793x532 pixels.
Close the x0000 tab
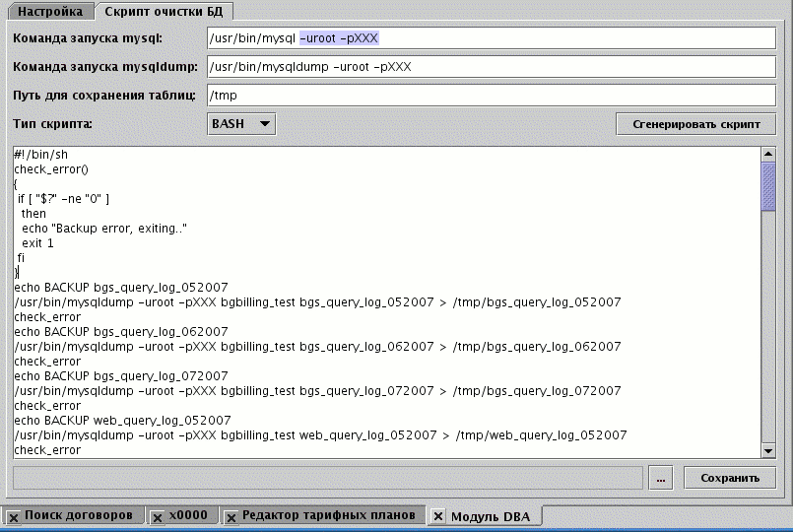click(x=157, y=516)
